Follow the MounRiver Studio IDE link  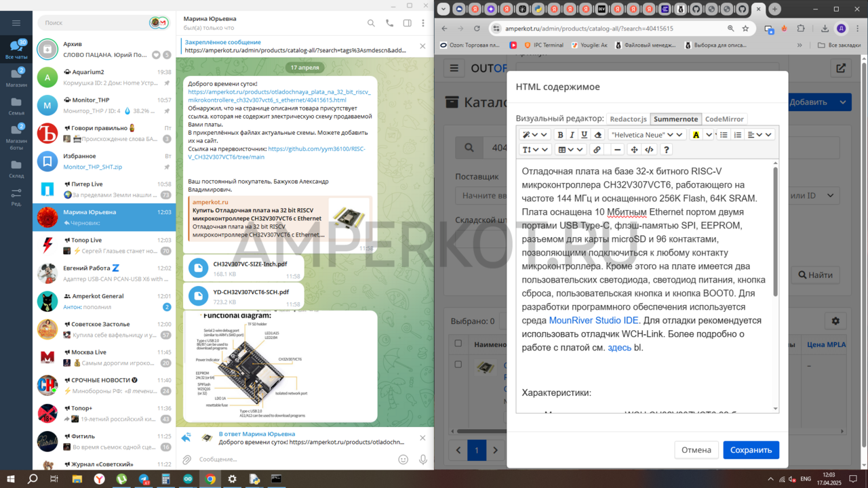point(593,321)
